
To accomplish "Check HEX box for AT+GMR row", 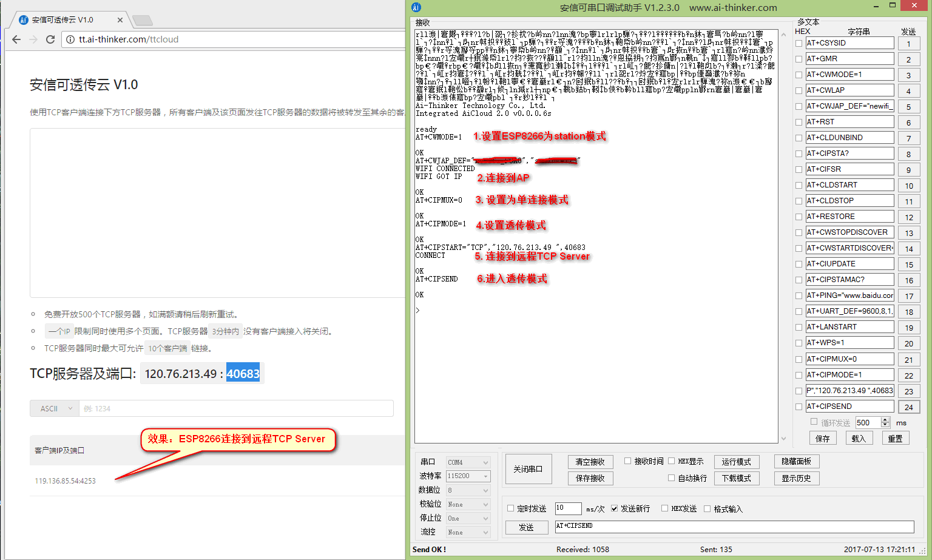I will point(799,59).
